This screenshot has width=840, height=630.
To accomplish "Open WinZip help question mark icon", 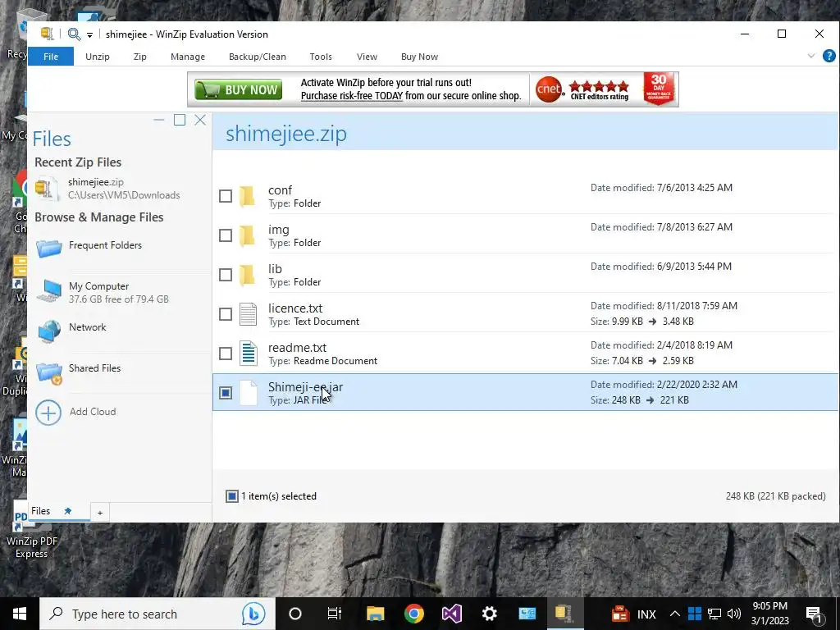I will pyautogui.click(x=829, y=56).
